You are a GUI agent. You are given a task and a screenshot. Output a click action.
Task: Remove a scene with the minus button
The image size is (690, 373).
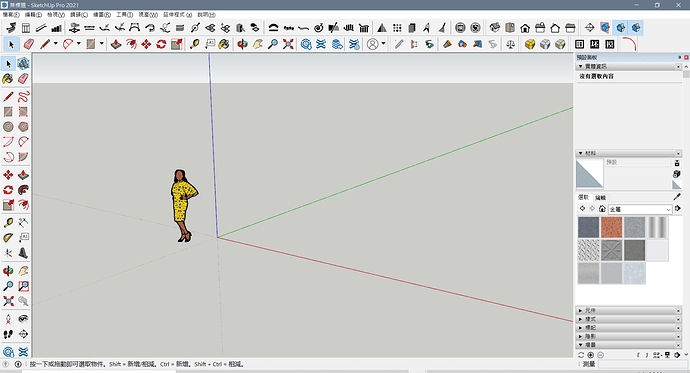601,355
